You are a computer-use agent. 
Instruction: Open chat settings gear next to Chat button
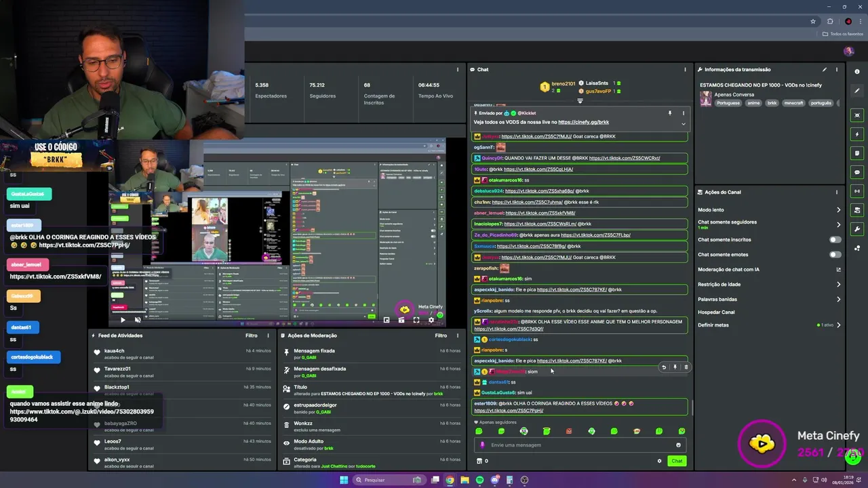(x=659, y=461)
